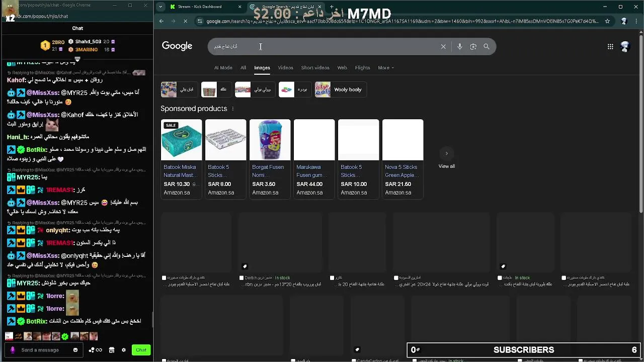The height and width of the screenshot is (362, 644).
Task: Open chat settings gear
Action: [123, 350]
